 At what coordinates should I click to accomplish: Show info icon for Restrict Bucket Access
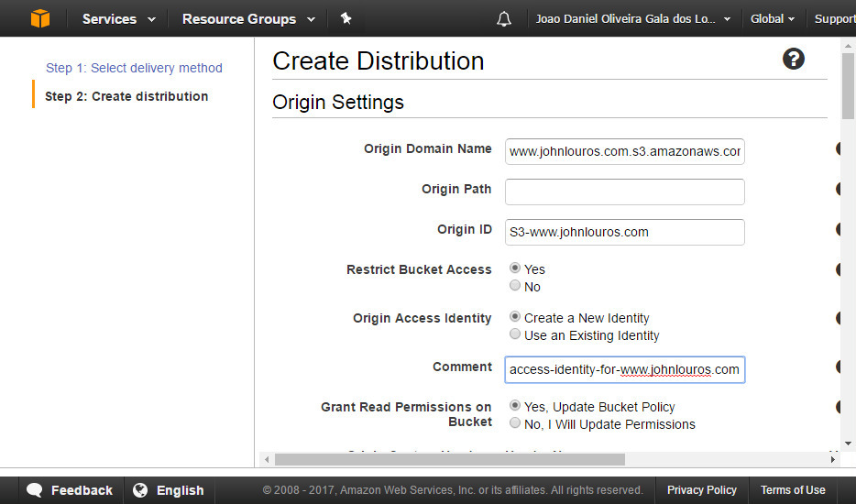click(838, 269)
